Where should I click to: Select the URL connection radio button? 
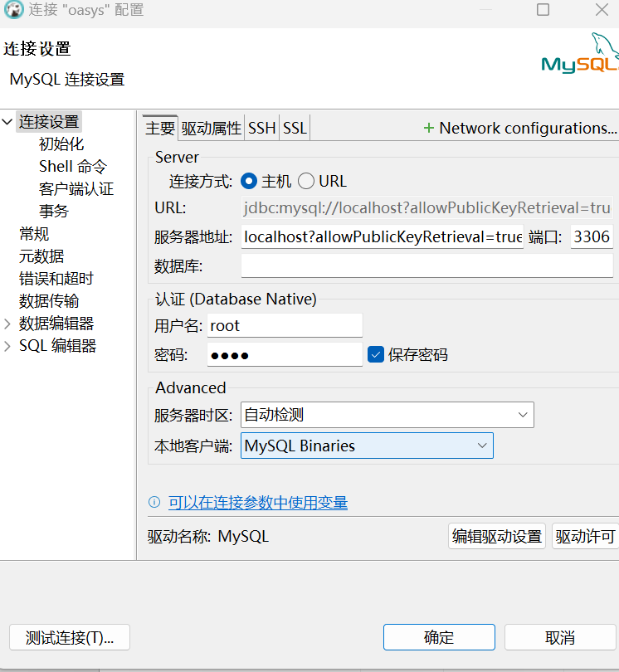[306, 181]
